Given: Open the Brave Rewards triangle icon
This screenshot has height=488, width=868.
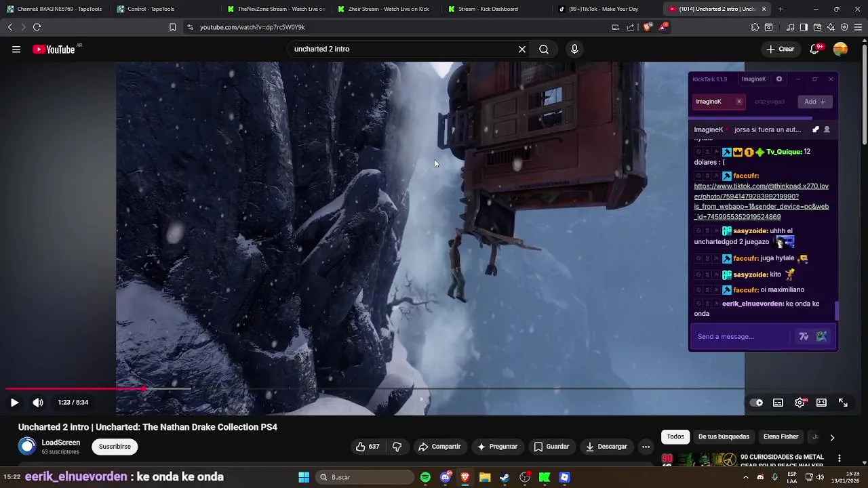Looking at the screenshot, I should (663, 27).
